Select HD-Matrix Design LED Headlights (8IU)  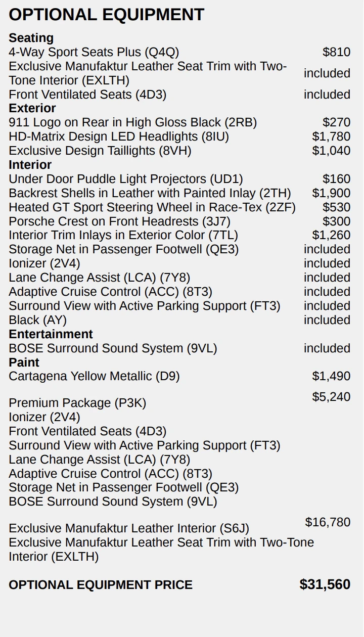coord(118,136)
